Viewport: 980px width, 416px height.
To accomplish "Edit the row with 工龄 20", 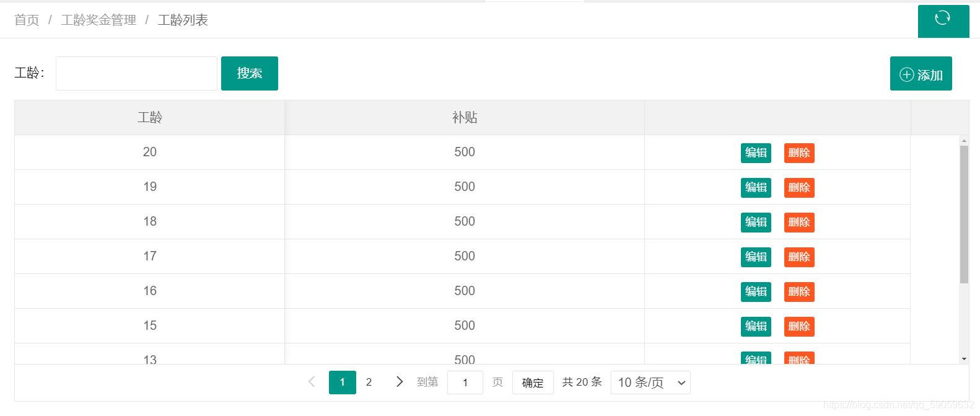I will (756, 153).
